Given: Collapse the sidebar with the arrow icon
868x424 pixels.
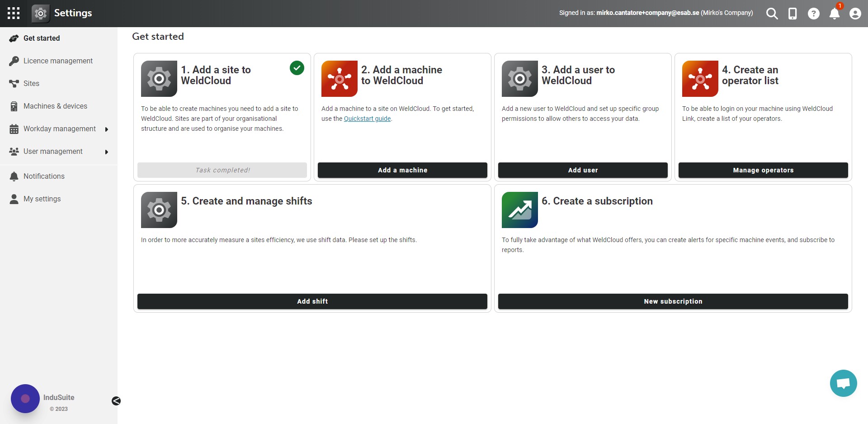Looking at the screenshot, I should point(116,401).
